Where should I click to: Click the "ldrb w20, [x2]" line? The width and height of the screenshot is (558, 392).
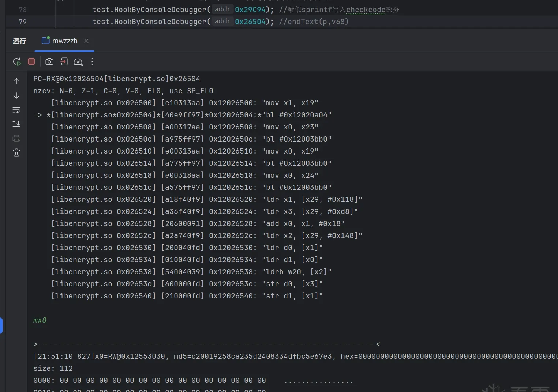tap(191, 272)
